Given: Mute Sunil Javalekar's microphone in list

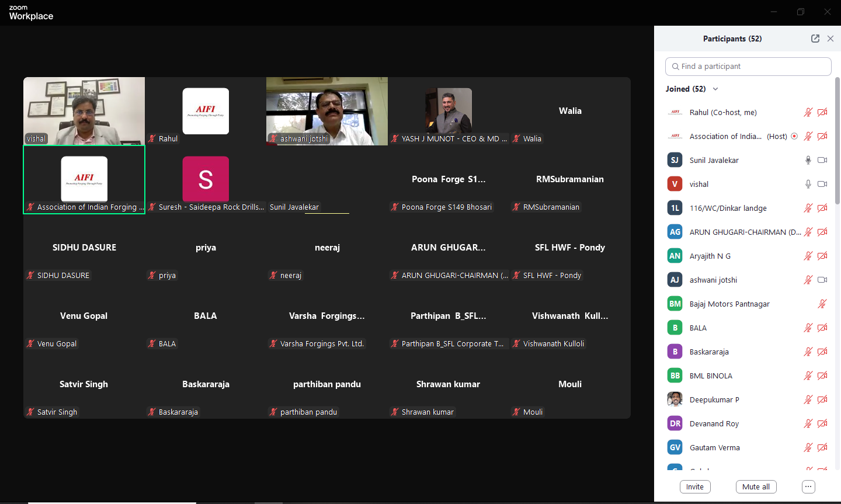Looking at the screenshot, I should click(x=808, y=160).
